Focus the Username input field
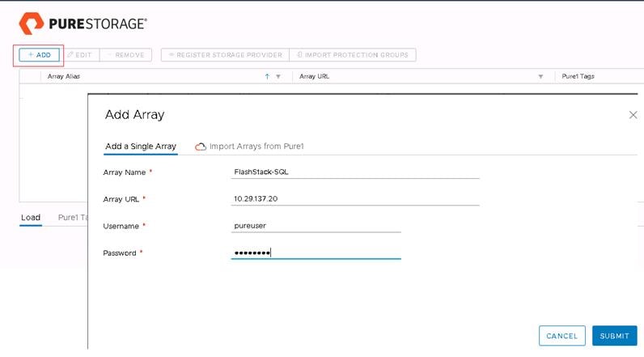This screenshot has height=357, width=644. (316, 226)
